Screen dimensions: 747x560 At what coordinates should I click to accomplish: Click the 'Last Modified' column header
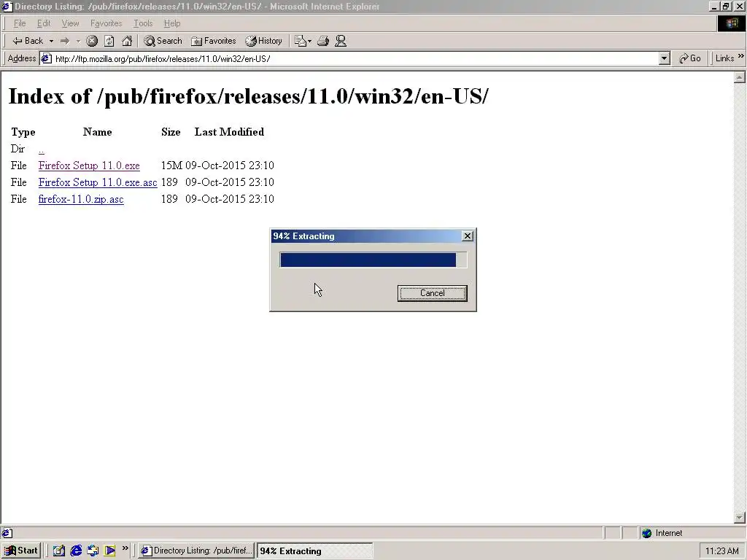(x=229, y=132)
